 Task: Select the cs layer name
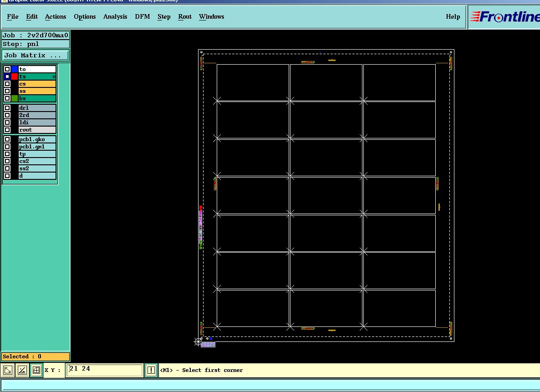click(x=37, y=84)
